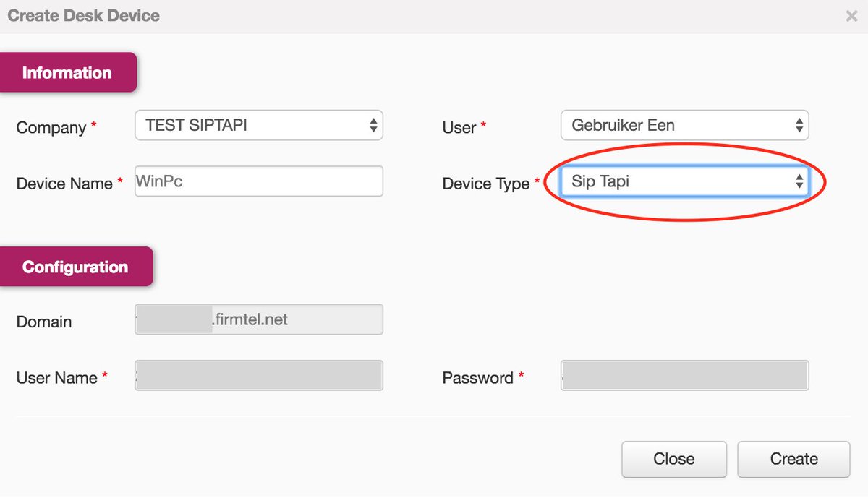
Task: Click the Device Name label text
Action: point(64,184)
